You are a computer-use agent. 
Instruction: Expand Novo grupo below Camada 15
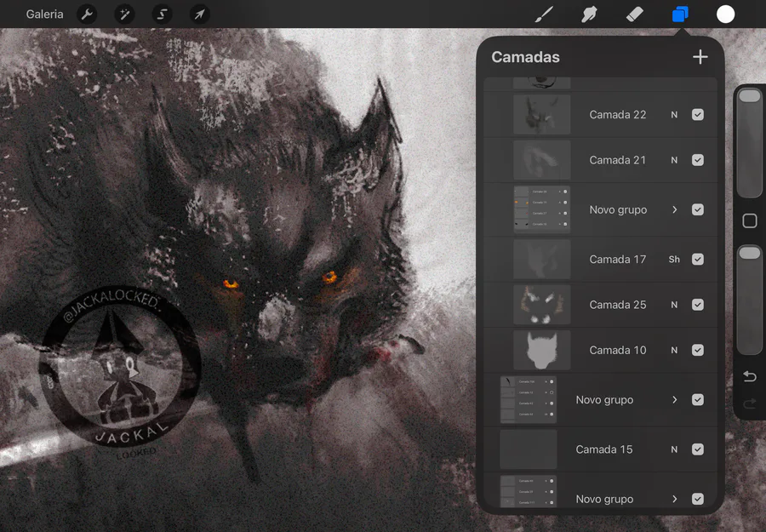pos(674,499)
